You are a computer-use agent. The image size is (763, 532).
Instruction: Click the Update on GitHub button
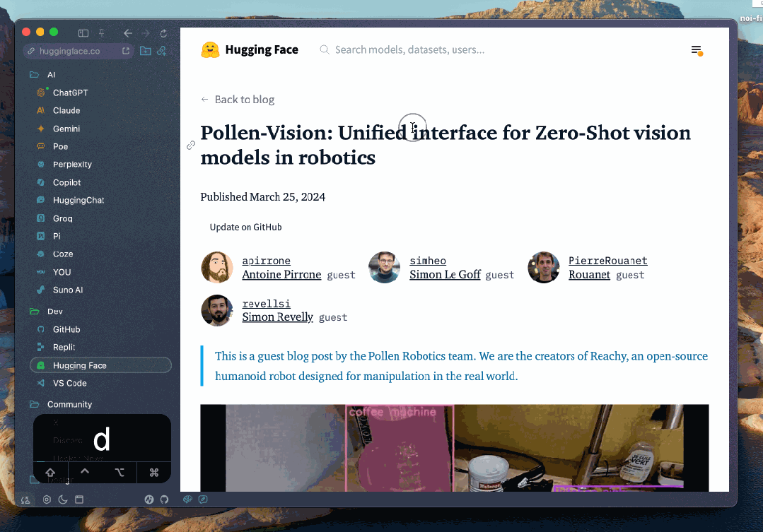click(246, 227)
